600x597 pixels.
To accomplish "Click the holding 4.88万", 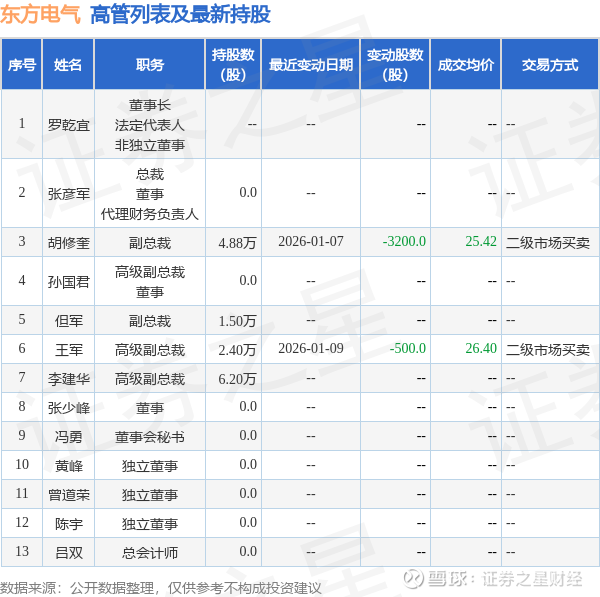I will [237, 243].
